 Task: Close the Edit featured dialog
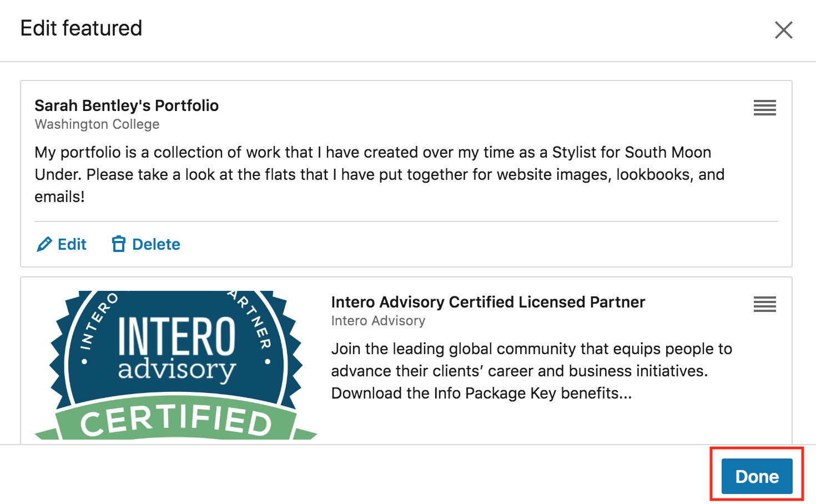[x=783, y=30]
